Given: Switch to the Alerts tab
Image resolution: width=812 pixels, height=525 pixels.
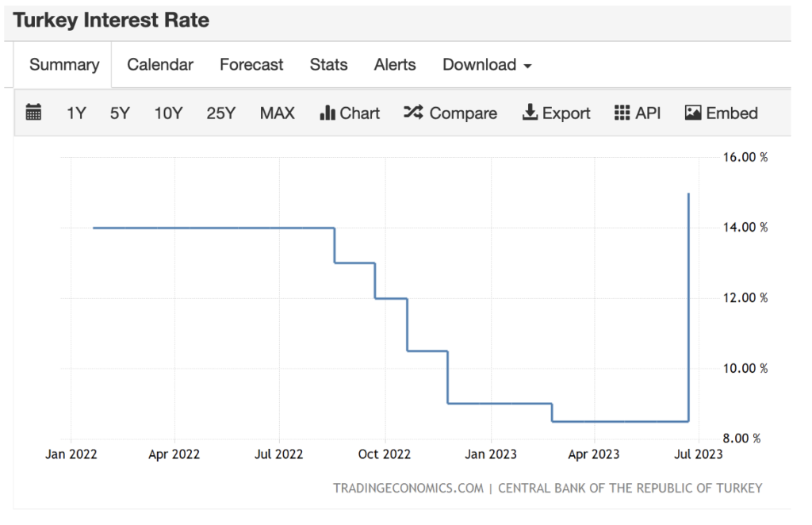Looking at the screenshot, I should pyautogui.click(x=395, y=65).
